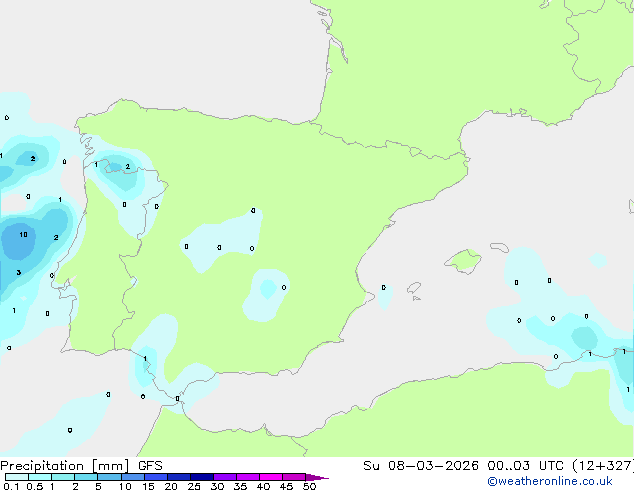This screenshot has height=490, width=634.
Task: Click the '45' legend scale label
Action: pos(286,486)
